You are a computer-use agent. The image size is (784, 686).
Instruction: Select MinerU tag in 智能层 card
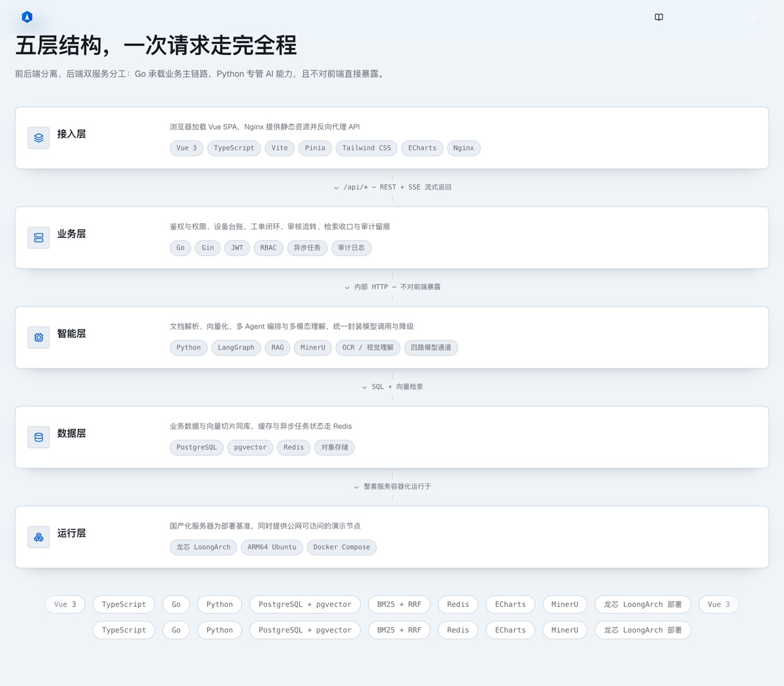[313, 348]
